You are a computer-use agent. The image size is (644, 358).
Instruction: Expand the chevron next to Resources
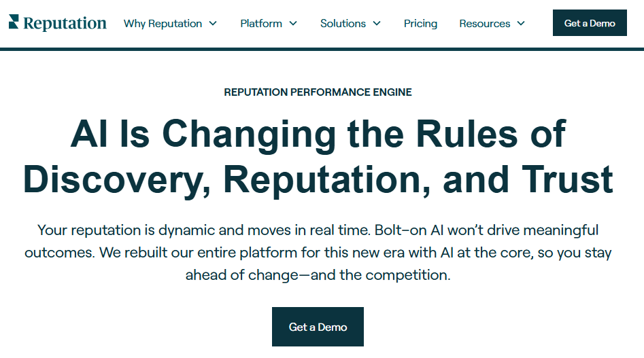point(521,23)
